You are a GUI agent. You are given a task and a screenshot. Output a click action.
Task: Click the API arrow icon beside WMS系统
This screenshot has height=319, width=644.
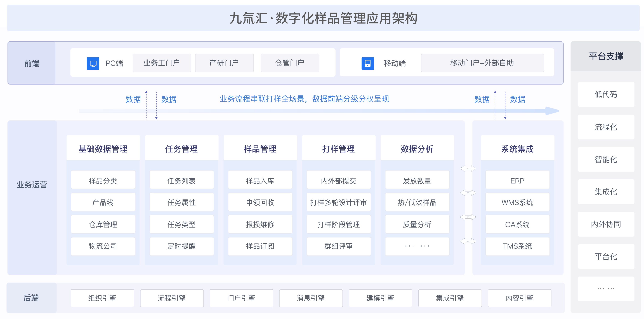coord(468,193)
